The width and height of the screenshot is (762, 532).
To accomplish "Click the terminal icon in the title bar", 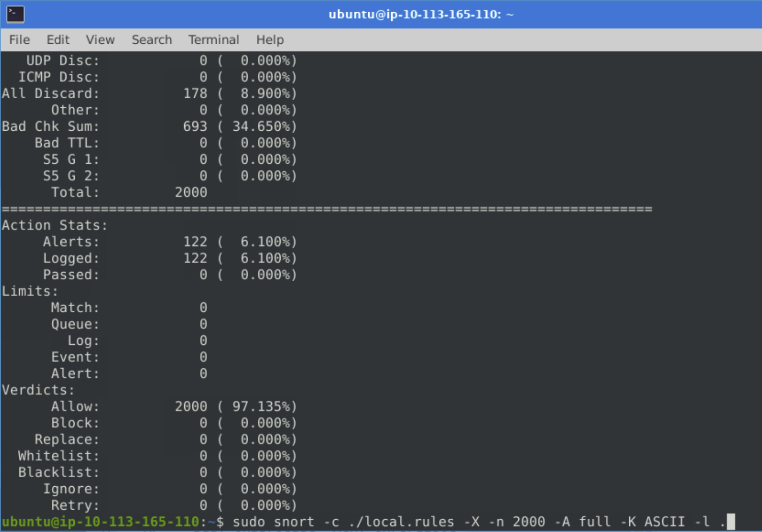I will point(15,14).
